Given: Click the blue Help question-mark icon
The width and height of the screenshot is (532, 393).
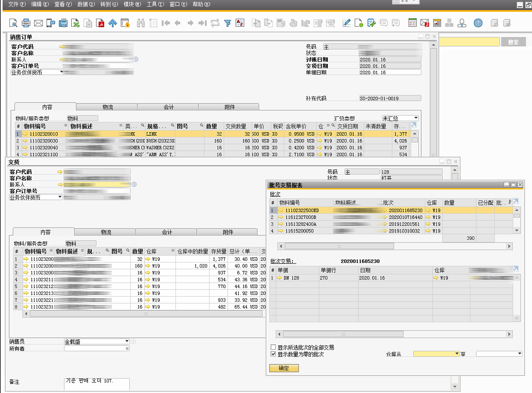Looking at the screenshot, I should coord(478,23).
